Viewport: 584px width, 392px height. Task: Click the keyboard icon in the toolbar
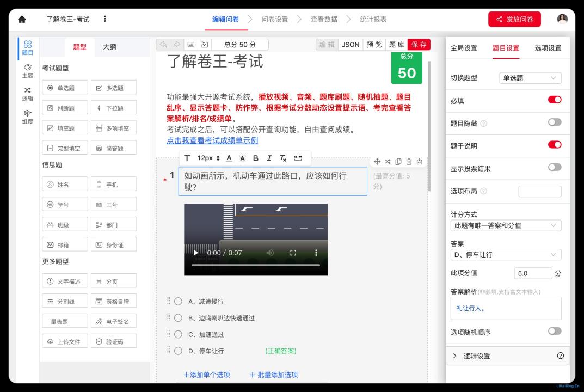190,45
